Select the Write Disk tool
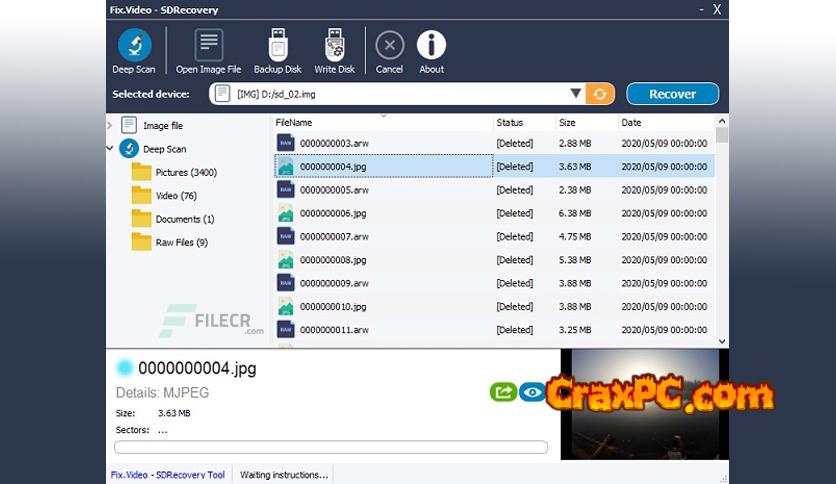This screenshot has height=484, width=836. [334, 47]
